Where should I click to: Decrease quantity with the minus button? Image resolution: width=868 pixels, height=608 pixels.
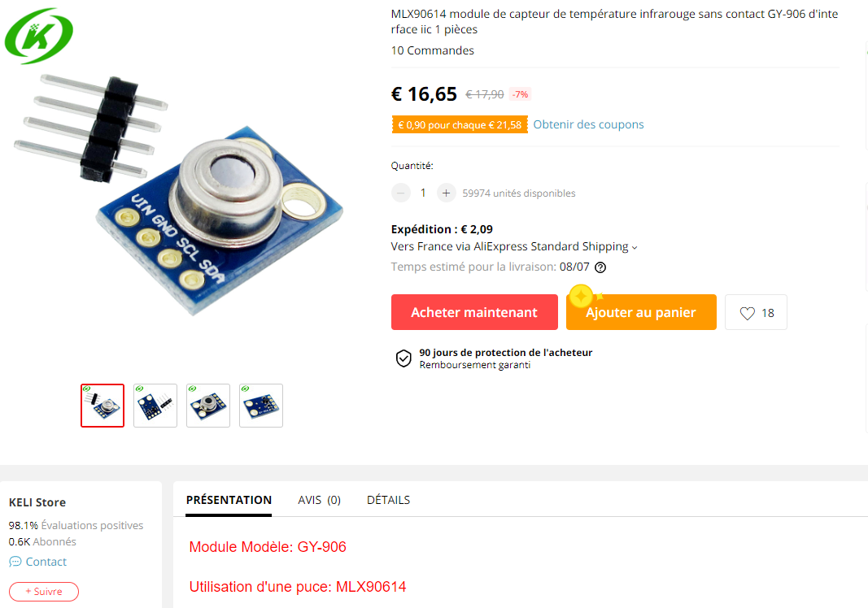tap(401, 193)
